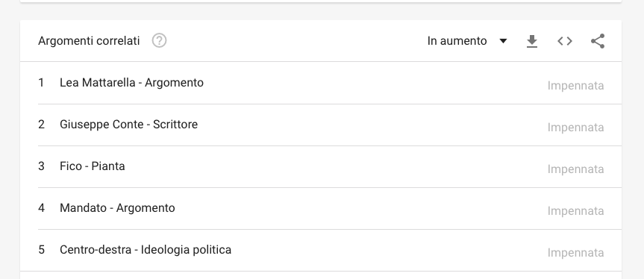Share the Argomenti correlati card
The height and width of the screenshot is (279, 644).
tap(598, 41)
